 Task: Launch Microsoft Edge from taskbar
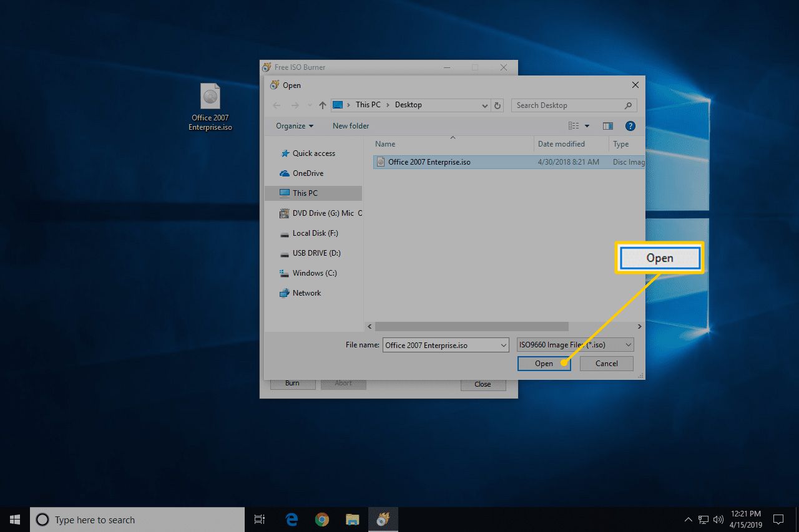pyautogui.click(x=292, y=520)
